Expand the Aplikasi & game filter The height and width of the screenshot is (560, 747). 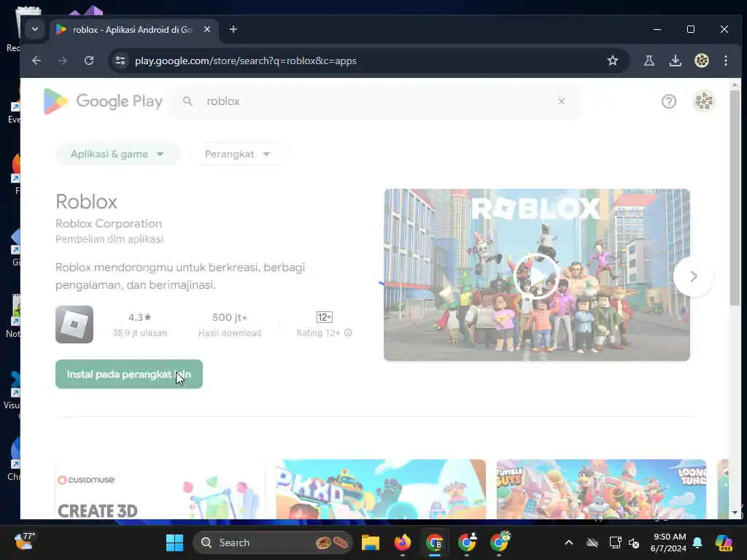pyautogui.click(x=117, y=154)
